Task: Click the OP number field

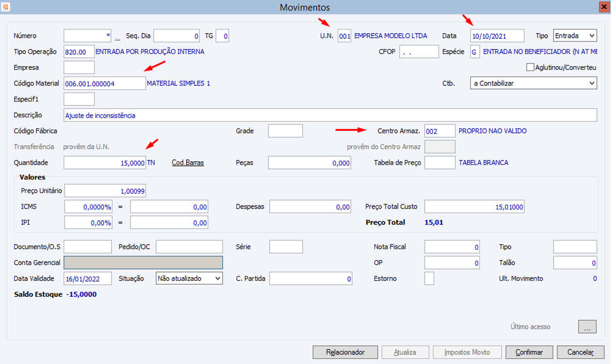Action: click(452, 263)
